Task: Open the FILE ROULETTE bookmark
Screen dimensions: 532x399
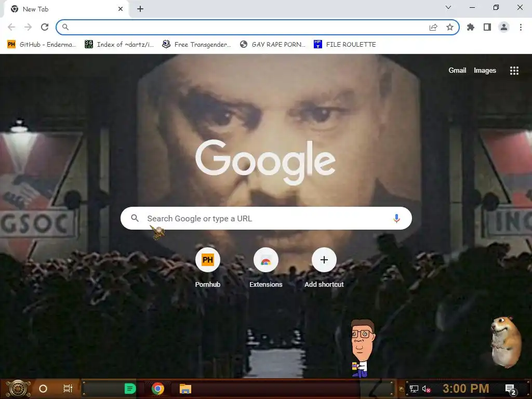Action: (x=345, y=45)
